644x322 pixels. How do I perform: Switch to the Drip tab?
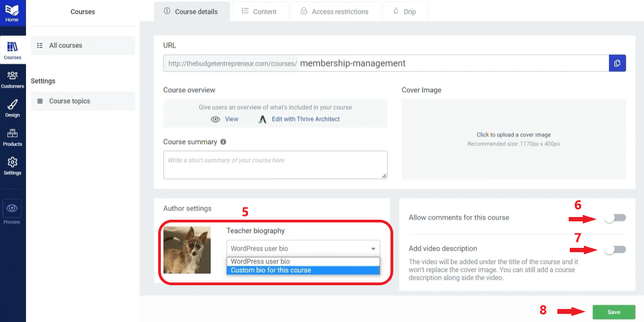point(405,11)
